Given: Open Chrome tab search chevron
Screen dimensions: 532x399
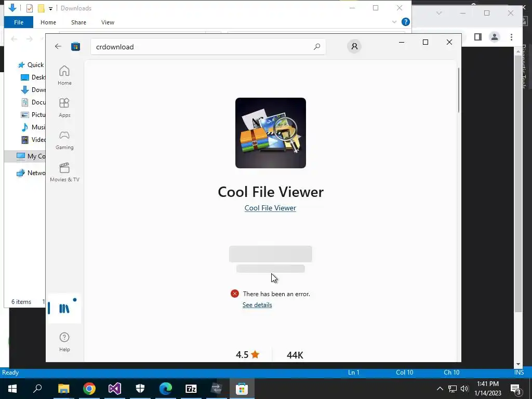Looking at the screenshot, I should [x=438, y=13].
